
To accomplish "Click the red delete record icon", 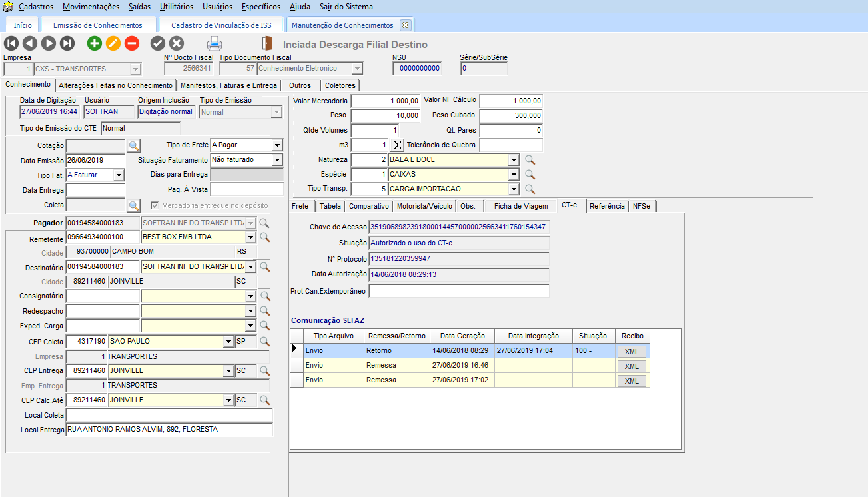I will pyautogui.click(x=132, y=44).
